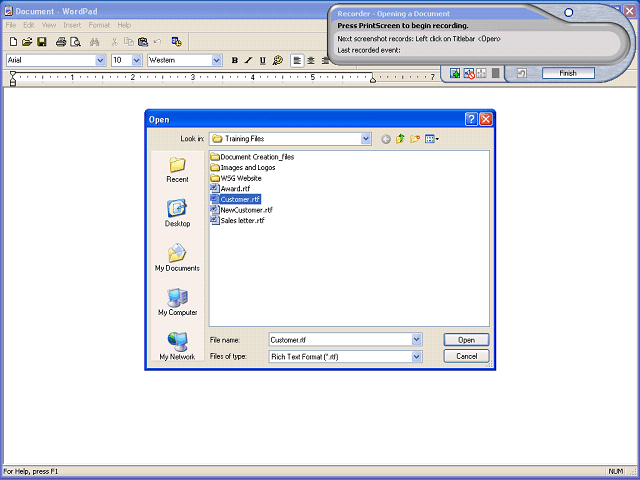Click the Undo arrow icon in WordPad toolbar
The width and height of the screenshot is (640, 480).
click(x=158, y=42)
